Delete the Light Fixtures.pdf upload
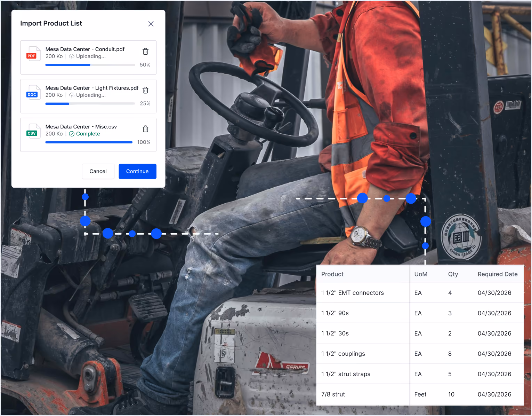This screenshot has width=532, height=416. (146, 90)
